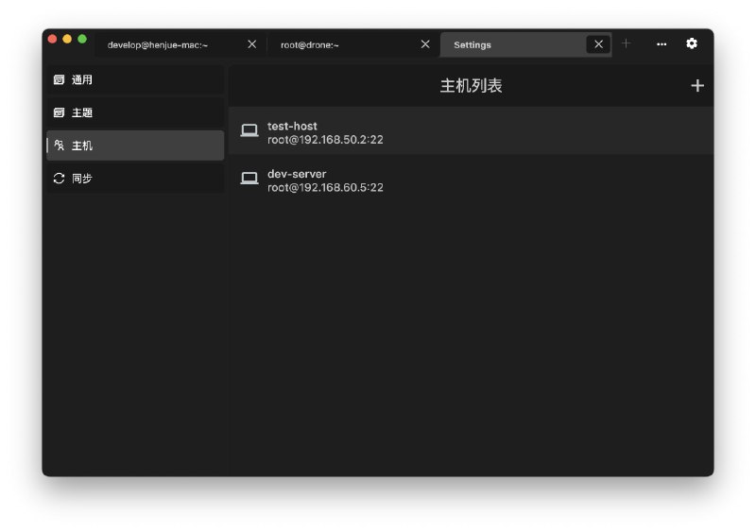Open a new tab with the plus button
756x532 pixels.
tap(626, 43)
